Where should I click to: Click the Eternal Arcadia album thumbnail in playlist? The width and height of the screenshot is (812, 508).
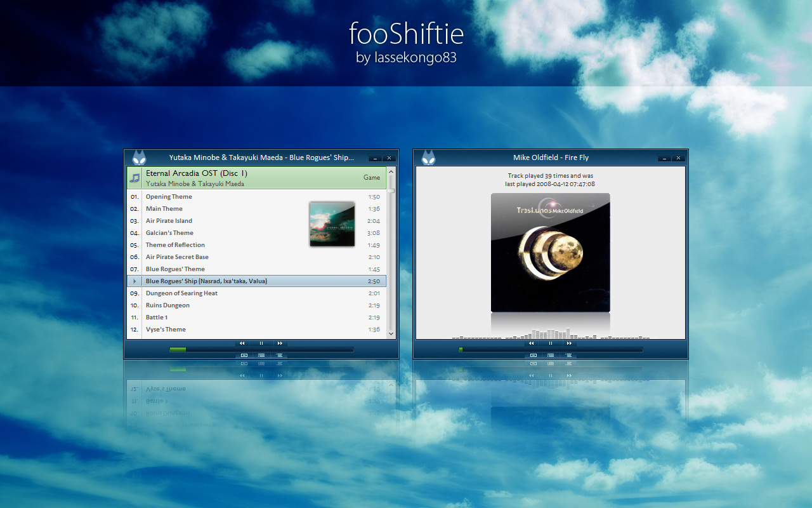(x=332, y=224)
